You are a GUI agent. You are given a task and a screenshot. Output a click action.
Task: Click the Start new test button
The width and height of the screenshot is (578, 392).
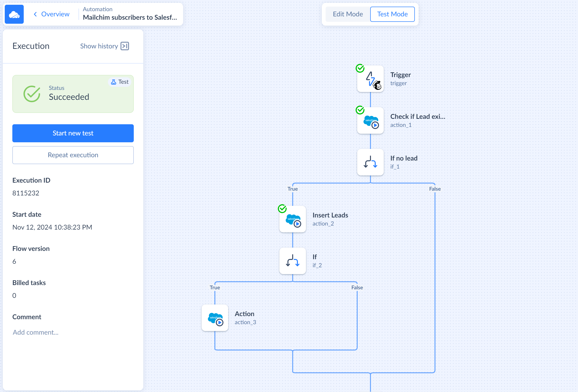point(73,133)
